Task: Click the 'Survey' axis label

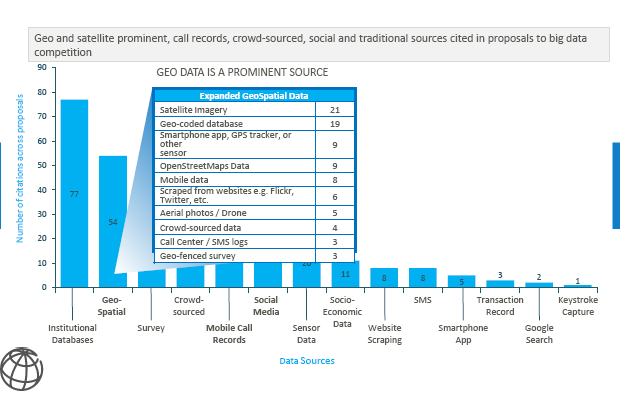Action: point(151,328)
